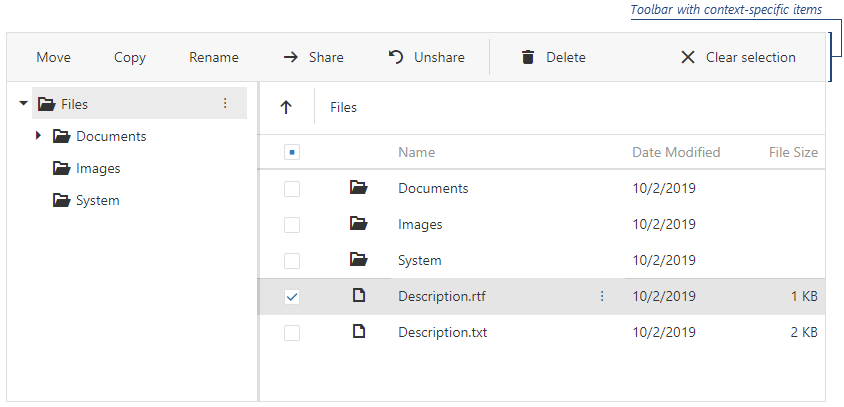
Task: Open Description.rtf row three-dot actions menu
Action: (x=602, y=296)
